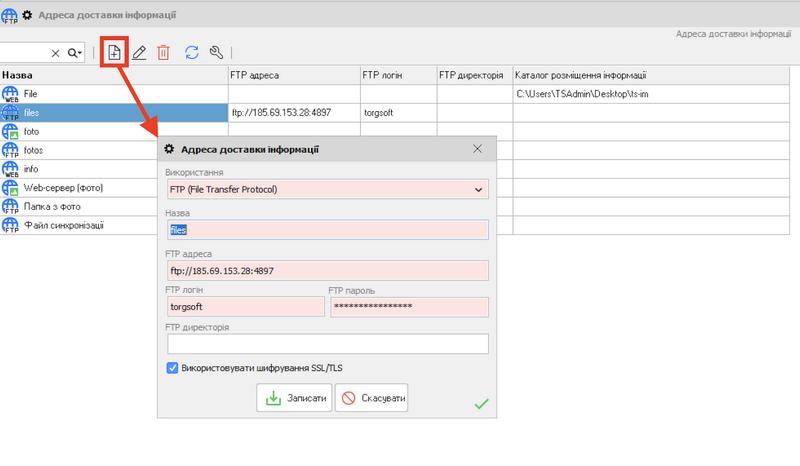Click the blue refresh icon
The image size is (800, 466).
(x=191, y=53)
